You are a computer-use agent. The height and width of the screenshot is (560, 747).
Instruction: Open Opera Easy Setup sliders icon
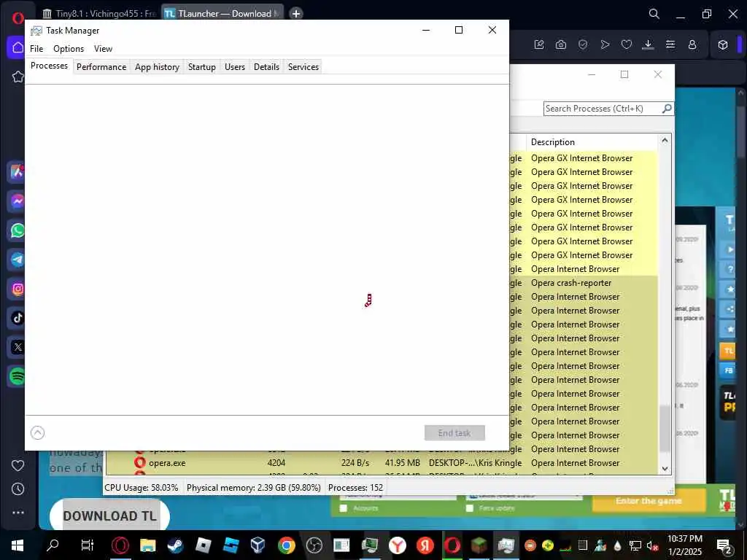tap(670, 44)
